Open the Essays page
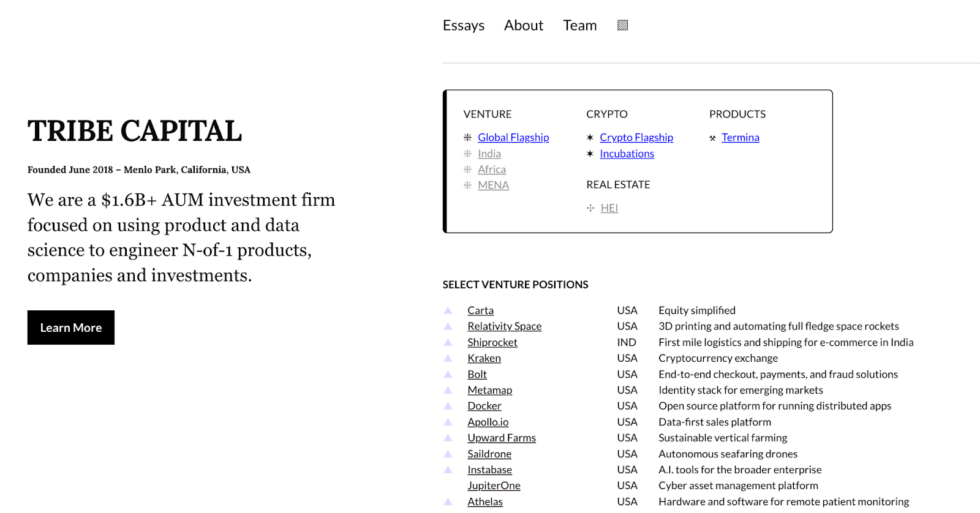Image resolution: width=980 pixels, height=513 pixels. (463, 25)
